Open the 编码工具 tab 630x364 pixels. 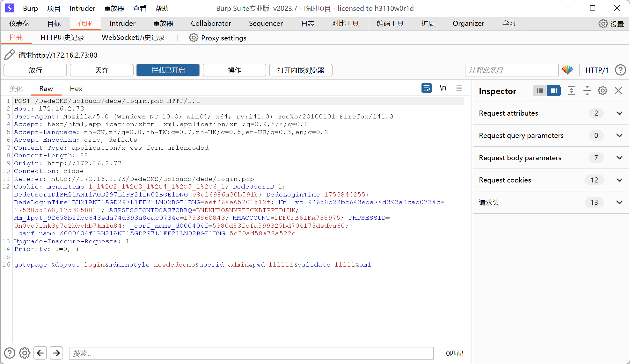point(390,24)
